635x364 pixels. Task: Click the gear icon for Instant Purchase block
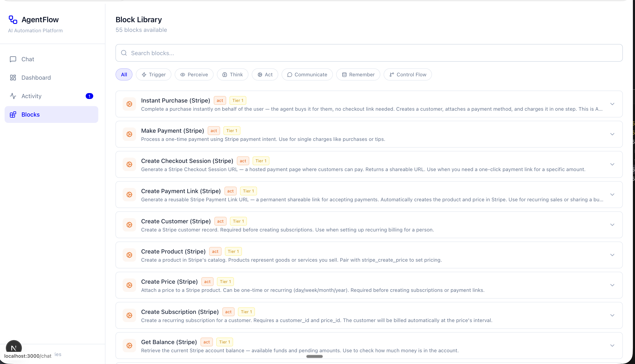tap(129, 104)
